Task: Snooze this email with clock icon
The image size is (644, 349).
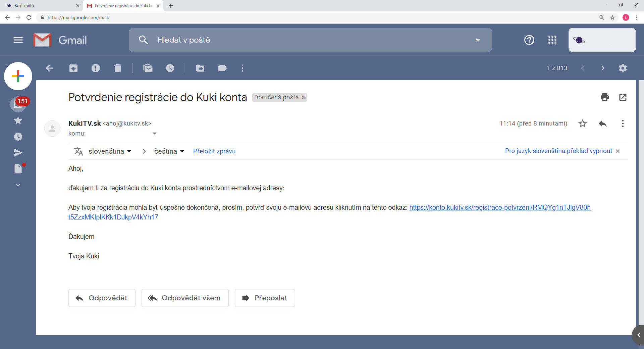Action: point(170,68)
